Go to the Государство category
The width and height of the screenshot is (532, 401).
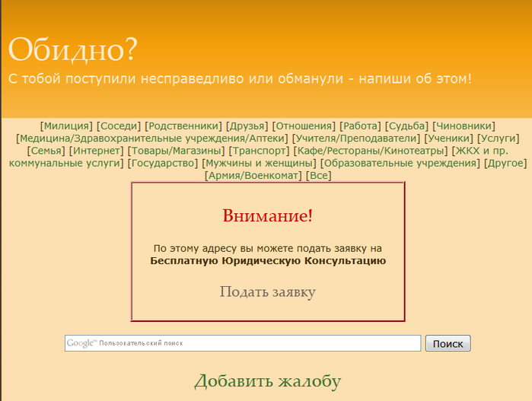[163, 163]
